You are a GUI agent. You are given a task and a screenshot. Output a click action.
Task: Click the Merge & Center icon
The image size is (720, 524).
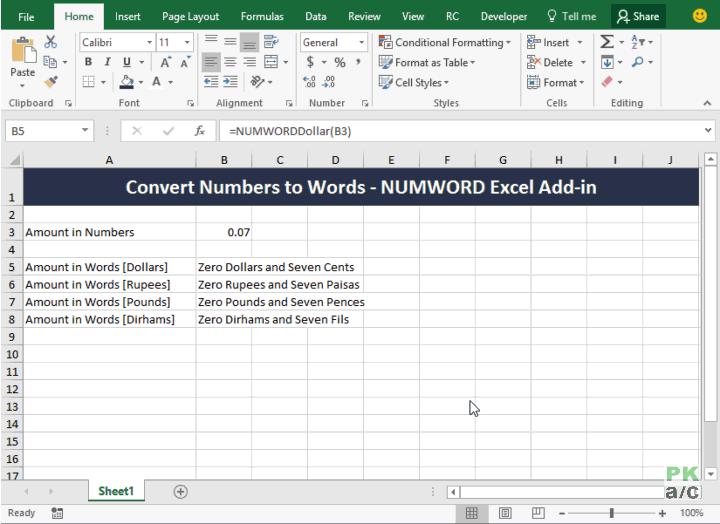click(x=271, y=62)
